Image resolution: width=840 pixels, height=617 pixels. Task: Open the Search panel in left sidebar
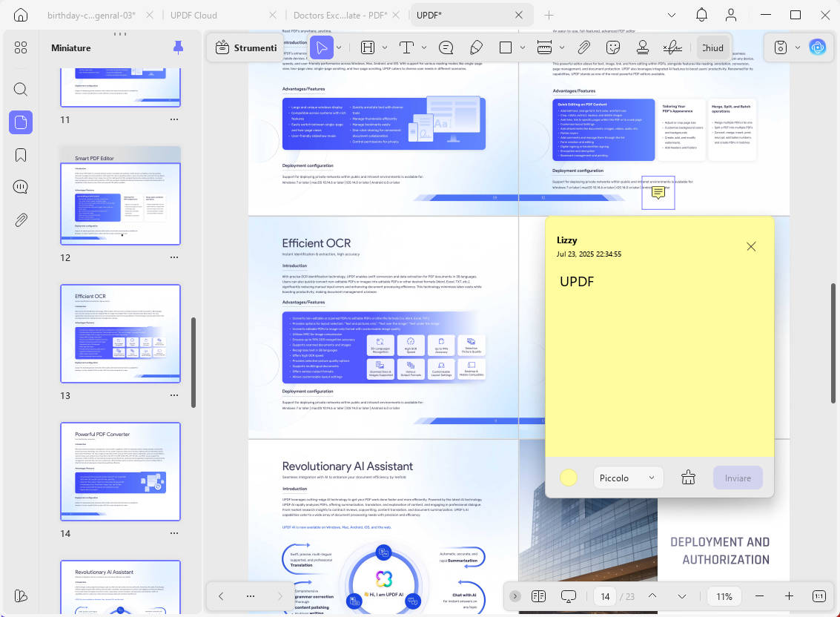click(x=20, y=89)
